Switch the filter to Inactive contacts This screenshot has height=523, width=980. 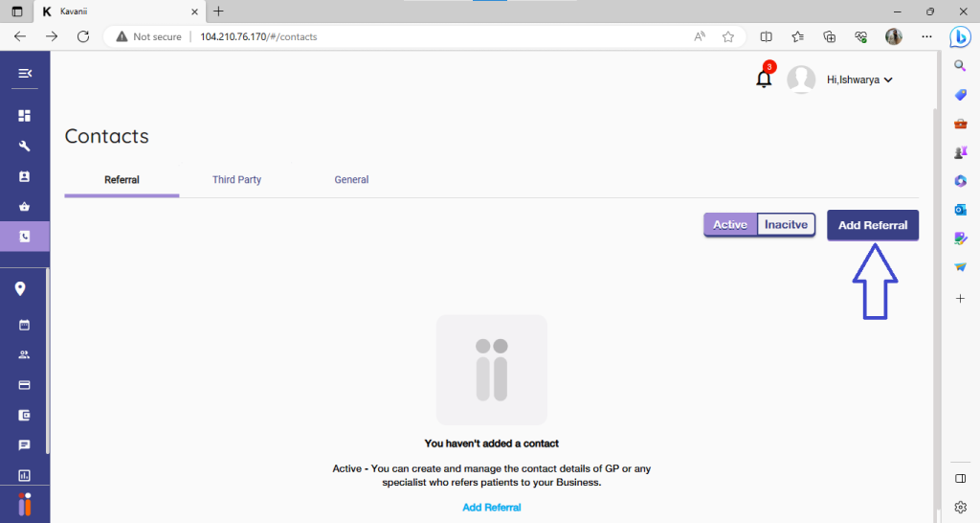(x=786, y=225)
